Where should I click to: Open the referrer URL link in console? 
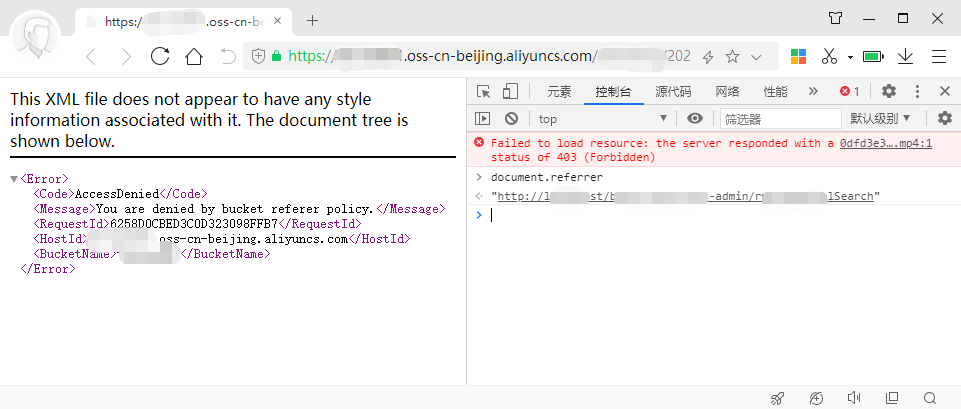point(685,196)
